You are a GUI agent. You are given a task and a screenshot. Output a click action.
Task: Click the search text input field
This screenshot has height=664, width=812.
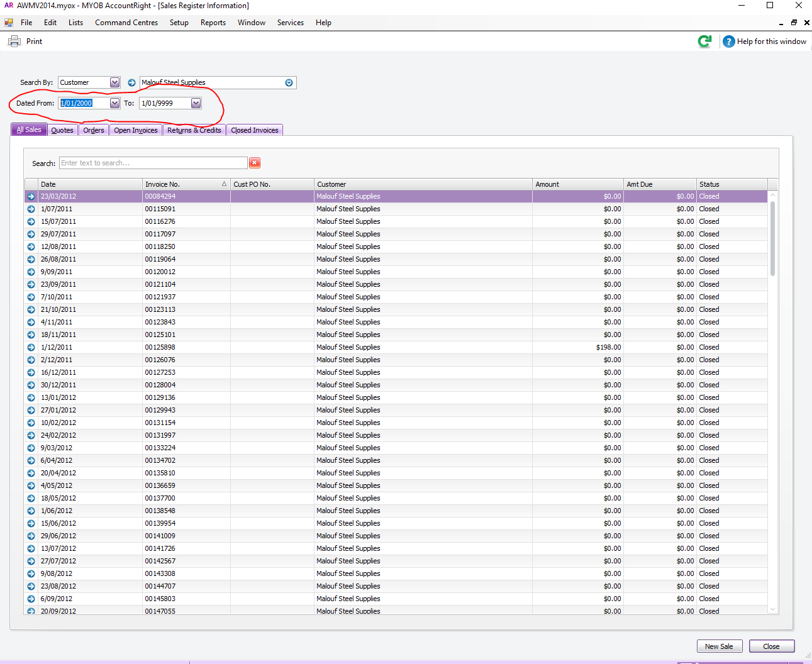coord(153,163)
